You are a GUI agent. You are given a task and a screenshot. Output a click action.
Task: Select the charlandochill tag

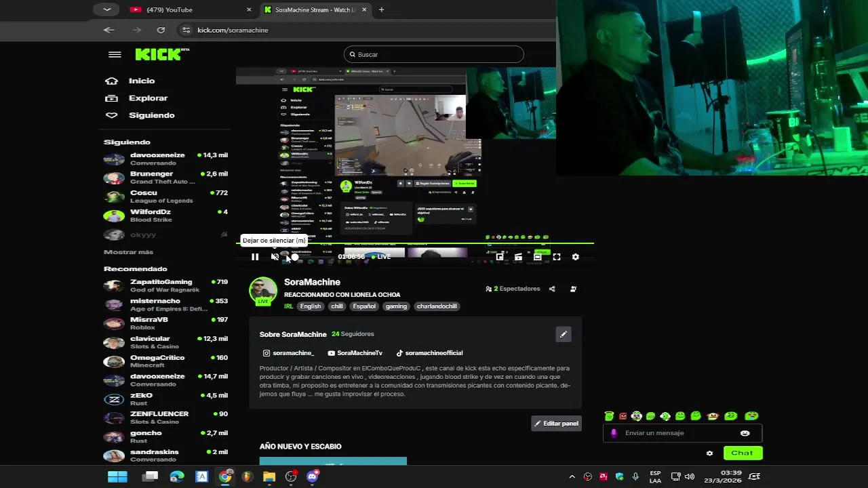pyautogui.click(x=437, y=306)
